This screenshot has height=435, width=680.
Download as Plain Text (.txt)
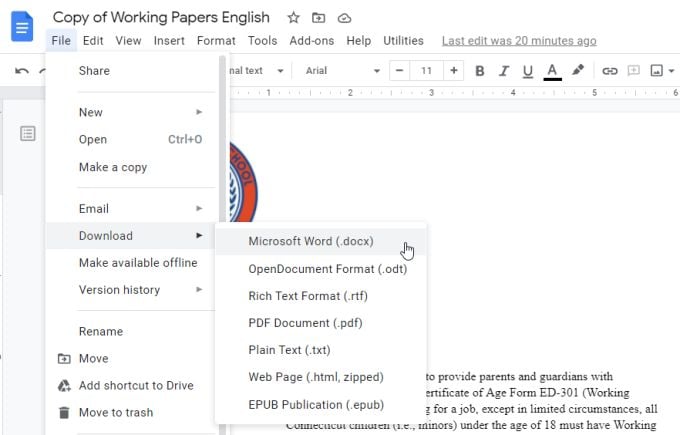click(321, 350)
